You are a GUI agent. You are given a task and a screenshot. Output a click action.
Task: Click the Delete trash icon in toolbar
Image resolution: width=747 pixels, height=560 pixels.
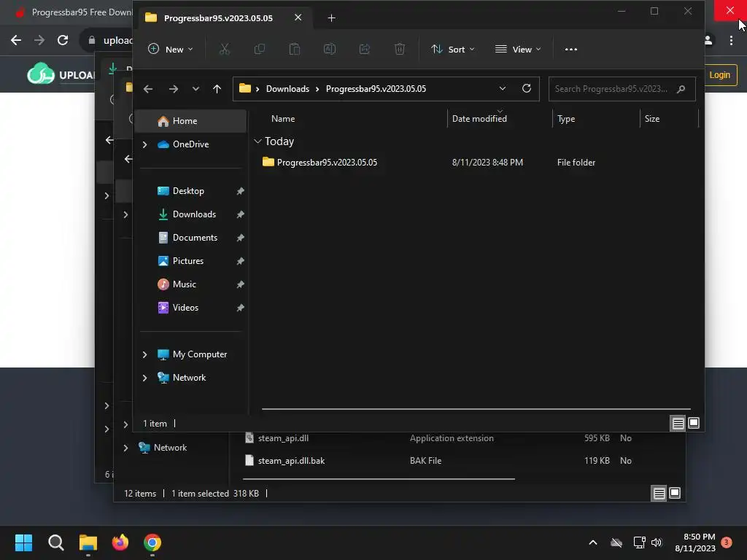click(x=400, y=49)
